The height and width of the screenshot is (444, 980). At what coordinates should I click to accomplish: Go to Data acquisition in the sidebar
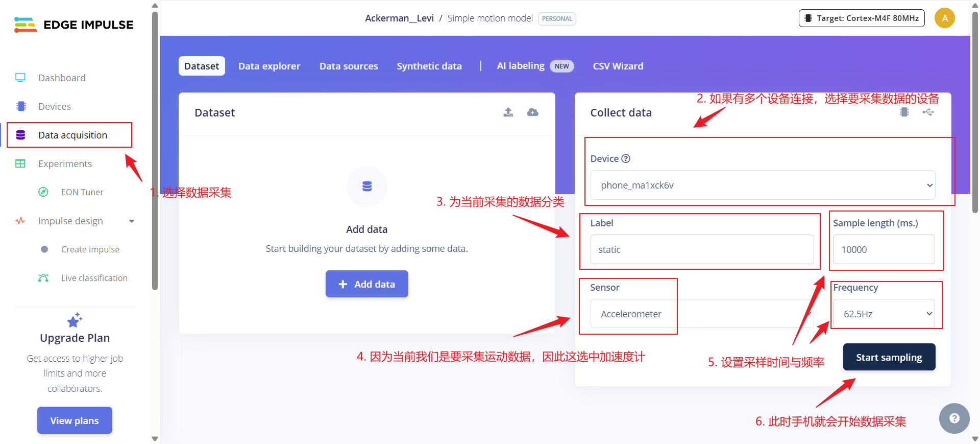[x=72, y=135]
